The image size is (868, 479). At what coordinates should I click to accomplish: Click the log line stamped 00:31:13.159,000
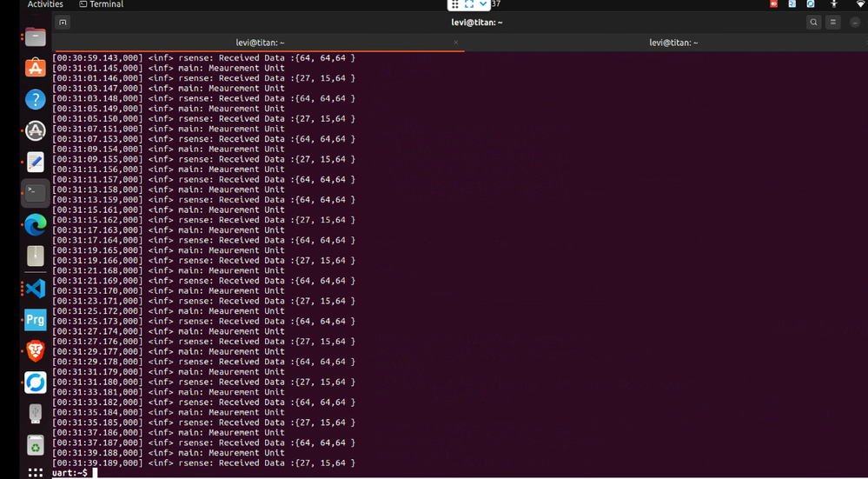tap(203, 199)
